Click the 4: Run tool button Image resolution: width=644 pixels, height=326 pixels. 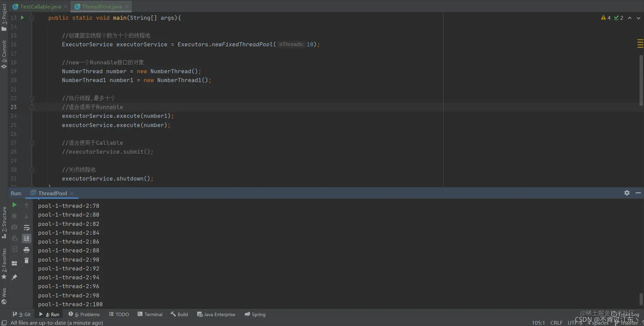pyautogui.click(x=49, y=314)
